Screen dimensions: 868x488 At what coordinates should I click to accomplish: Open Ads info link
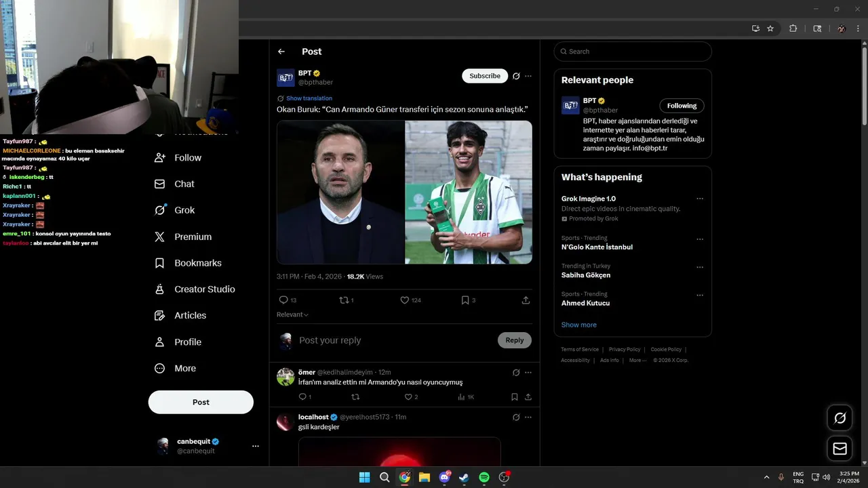point(609,361)
